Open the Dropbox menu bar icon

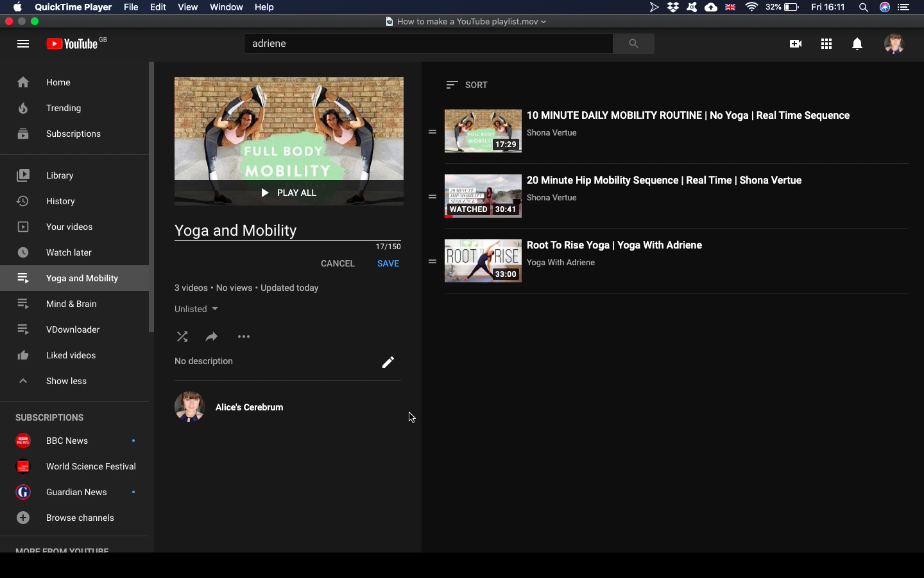tap(673, 7)
